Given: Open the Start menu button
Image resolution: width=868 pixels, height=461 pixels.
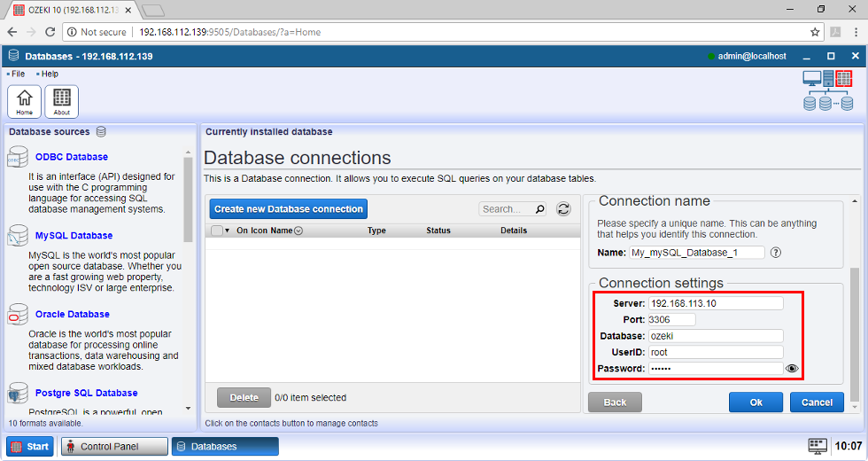Looking at the screenshot, I should [x=30, y=446].
